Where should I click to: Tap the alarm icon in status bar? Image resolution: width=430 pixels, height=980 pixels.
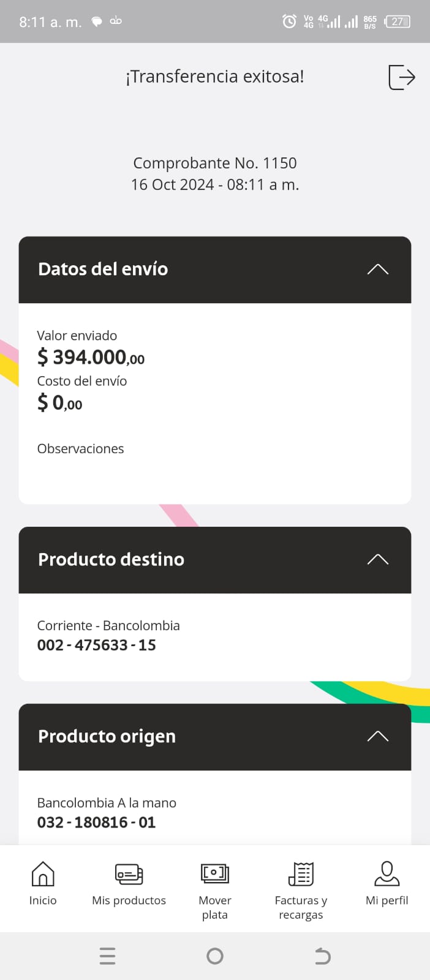point(289,21)
